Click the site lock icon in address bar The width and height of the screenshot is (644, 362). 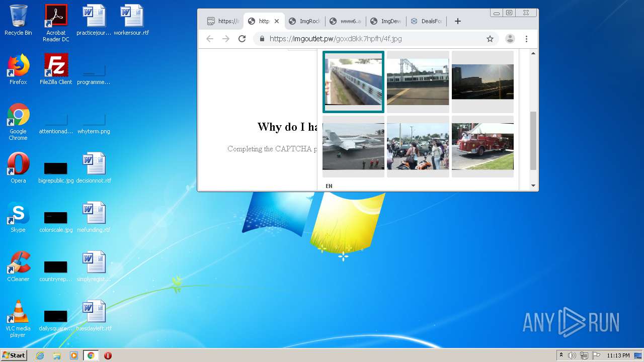coord(262,39)
